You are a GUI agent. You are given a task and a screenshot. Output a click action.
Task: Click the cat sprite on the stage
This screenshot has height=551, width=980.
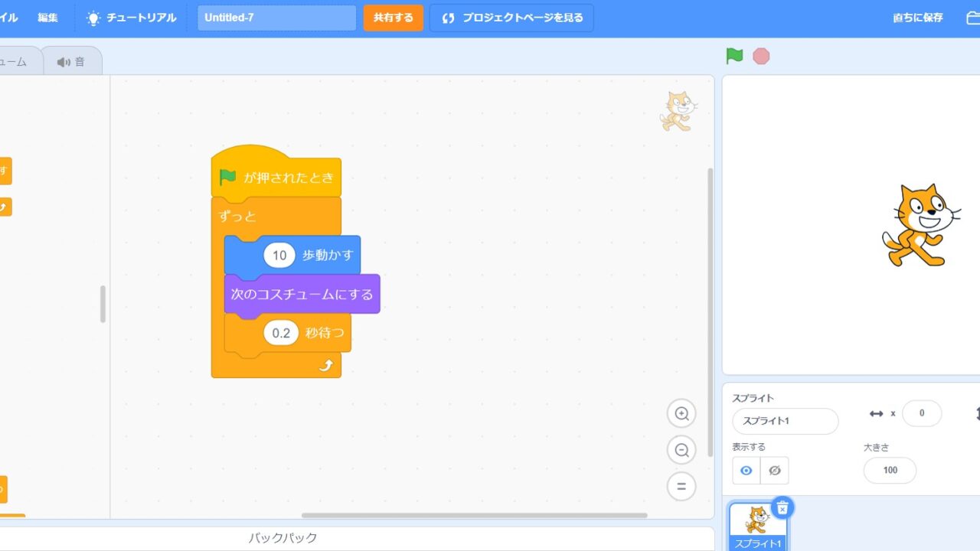[x=920, y=225]
